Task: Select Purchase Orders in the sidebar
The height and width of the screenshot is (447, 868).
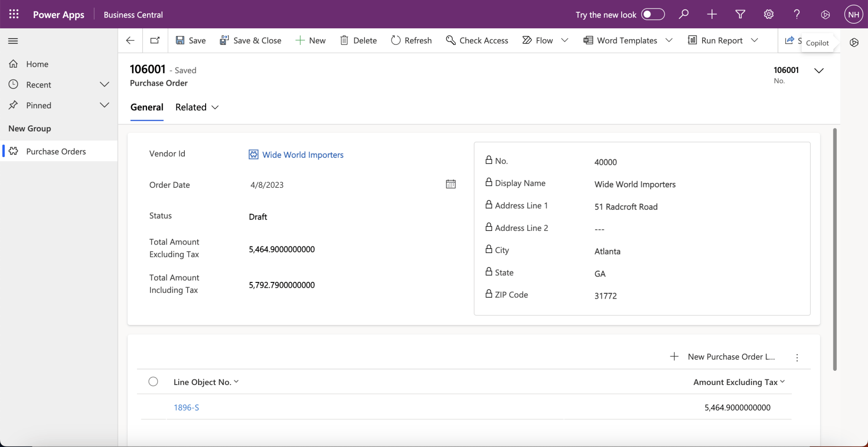Action: (x=56, y=151)
